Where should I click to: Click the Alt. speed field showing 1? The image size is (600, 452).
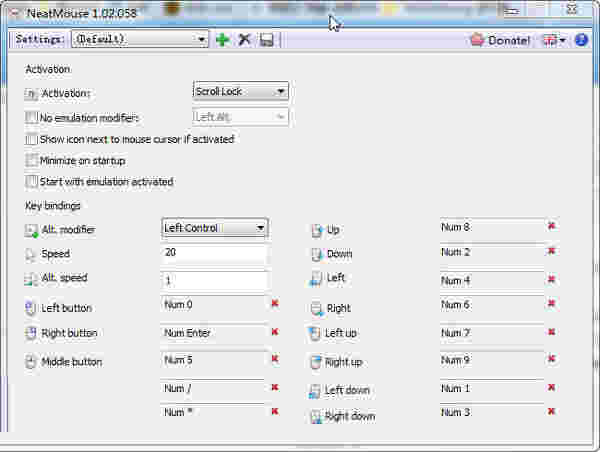(215, 281)
